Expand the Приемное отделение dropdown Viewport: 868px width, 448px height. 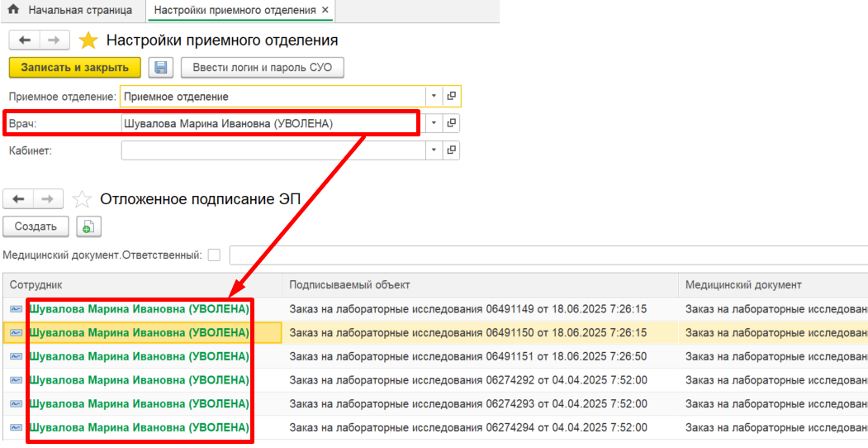pyautogui.click(x=434, y=96)
